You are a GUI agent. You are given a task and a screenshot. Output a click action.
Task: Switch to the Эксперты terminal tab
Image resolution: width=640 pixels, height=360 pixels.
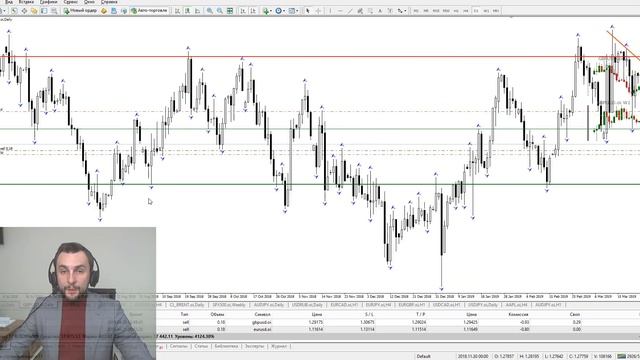click(x=254, y=346)
